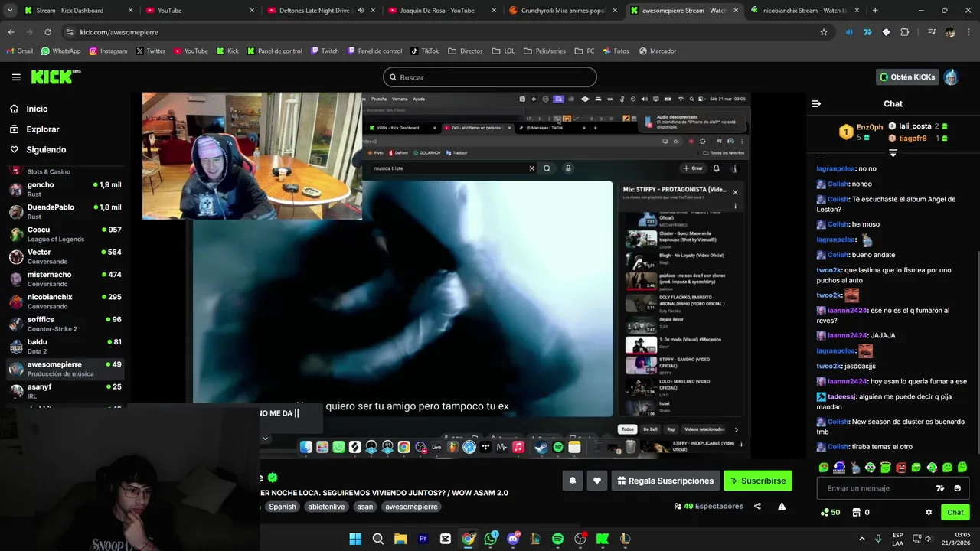This screenshot has width=980, height=551.
Task: Switch to the Crunchyroll tab
Action: [x=563, y=11]
